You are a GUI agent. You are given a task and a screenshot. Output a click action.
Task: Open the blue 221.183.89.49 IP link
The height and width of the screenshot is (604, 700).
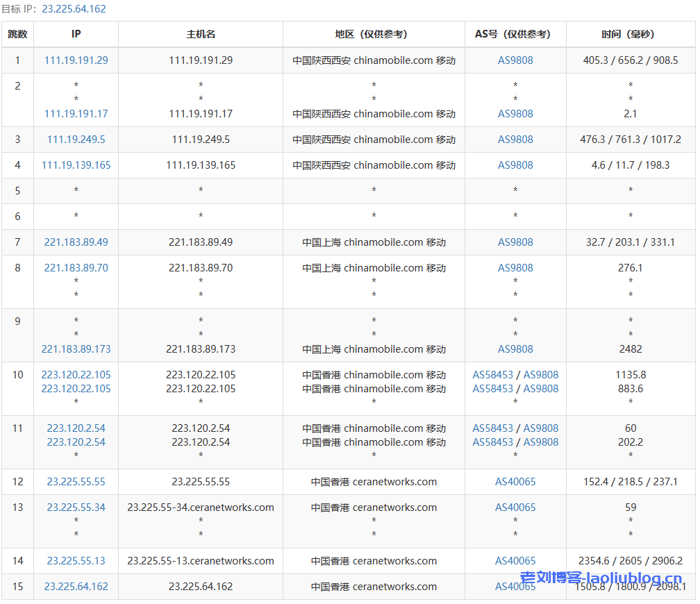point(76,242)
